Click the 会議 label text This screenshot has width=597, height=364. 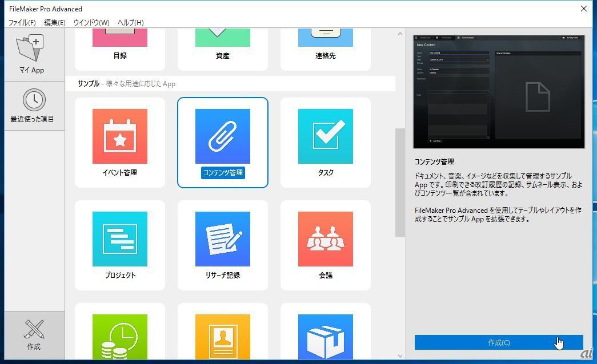click(326, 276)
